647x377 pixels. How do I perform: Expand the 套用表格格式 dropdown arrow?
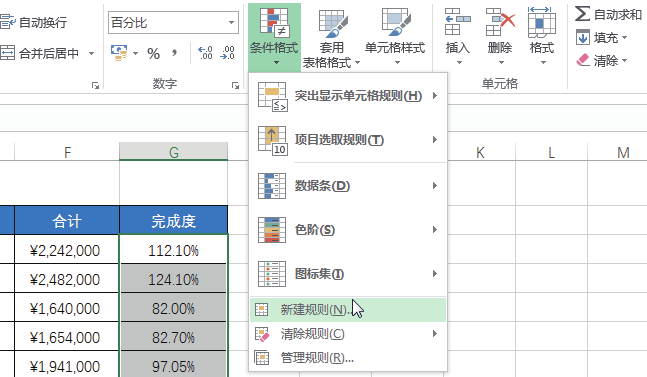(x=358, y=63)
